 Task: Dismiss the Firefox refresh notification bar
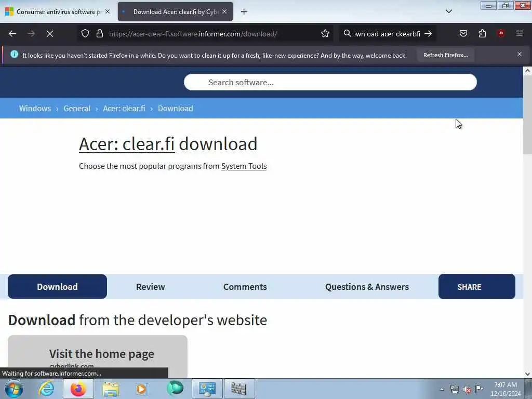[x=519, y=54]
